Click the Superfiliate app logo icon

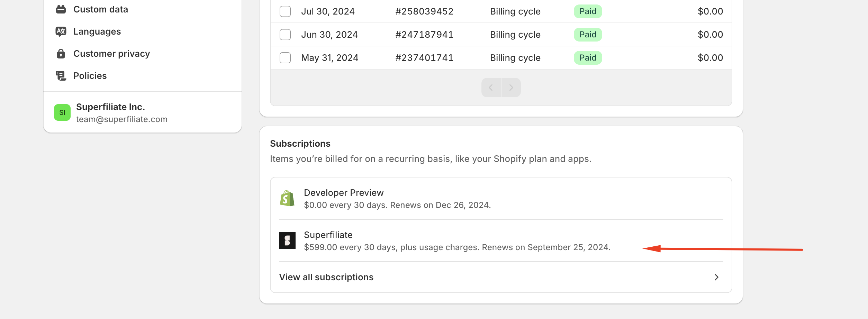(x=287, y=240)
